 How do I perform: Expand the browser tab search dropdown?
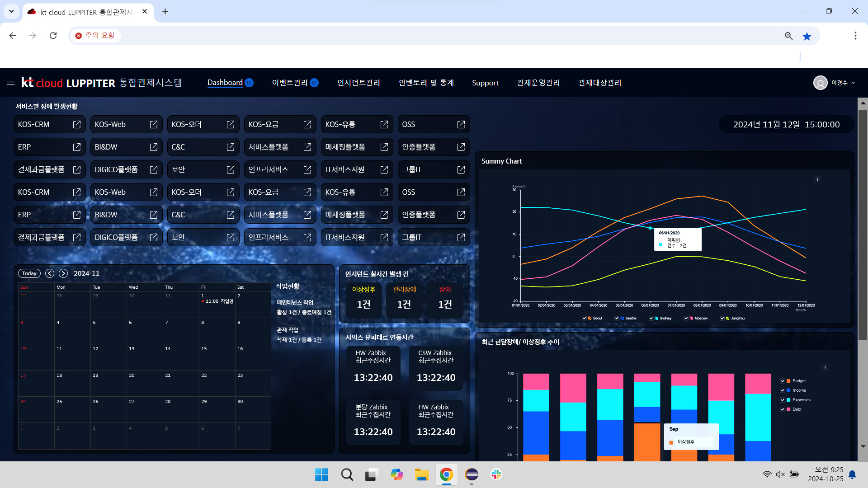click(x=11, y=11)
